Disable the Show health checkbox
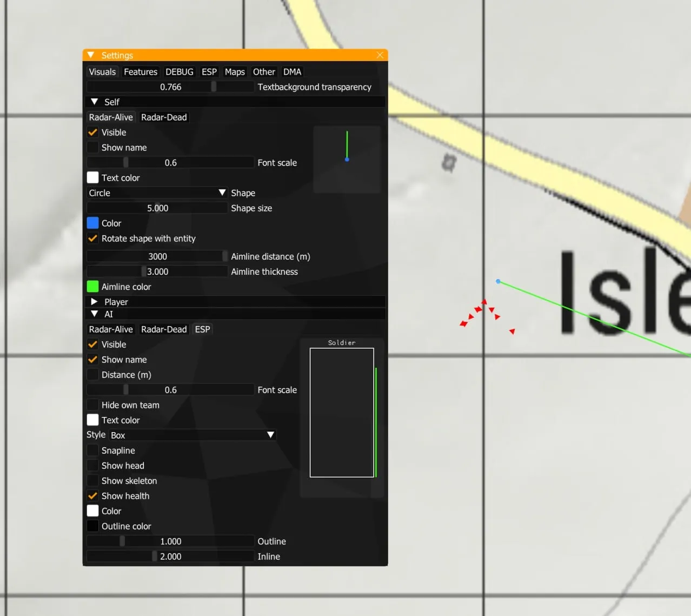The height and width of the screenshot is (616, 691). tap(93, 496)
